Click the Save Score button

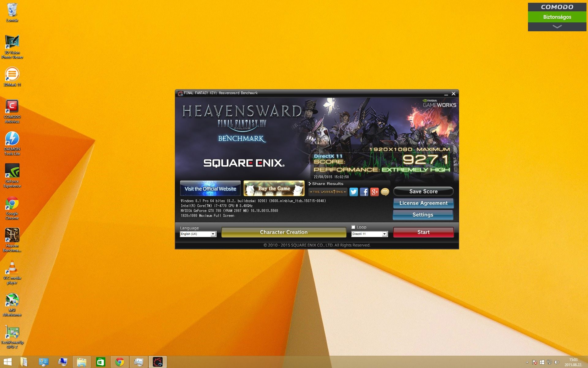click(424, 191)
